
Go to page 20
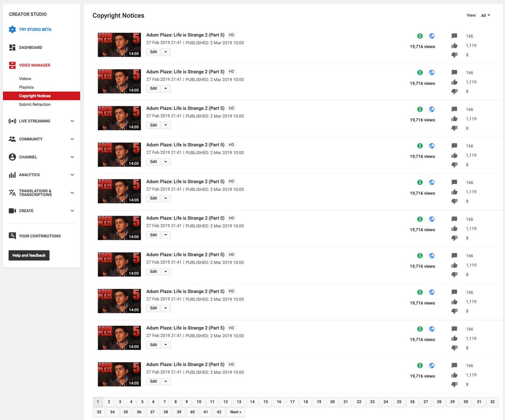(x=332, y=402)
